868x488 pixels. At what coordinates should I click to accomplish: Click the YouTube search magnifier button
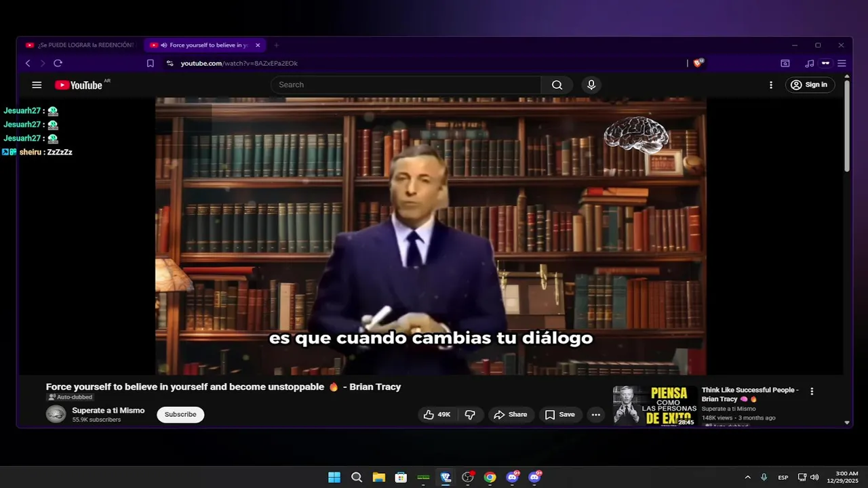(x=557, y=85)
